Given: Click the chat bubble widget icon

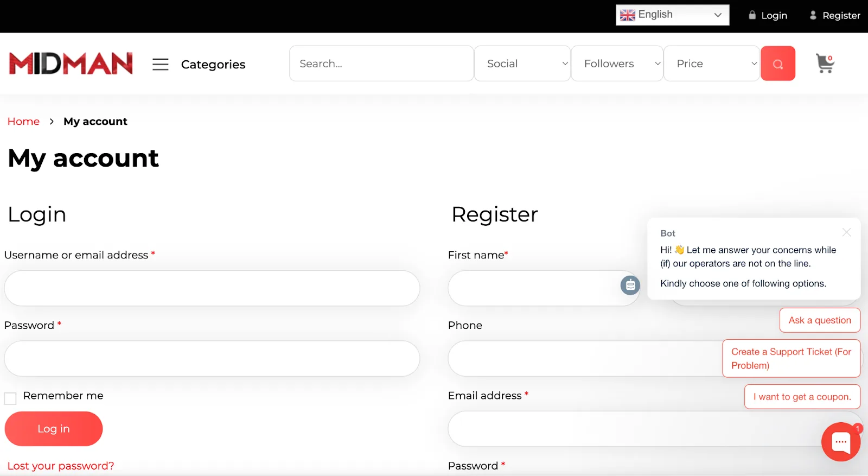Looking at the screenshot, I should (840, 442).
